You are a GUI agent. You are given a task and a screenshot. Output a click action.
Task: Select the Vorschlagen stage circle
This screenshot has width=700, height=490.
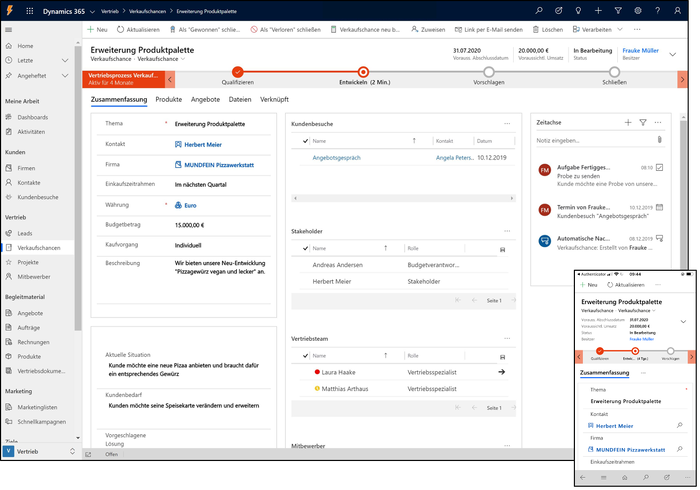[489, 71]
